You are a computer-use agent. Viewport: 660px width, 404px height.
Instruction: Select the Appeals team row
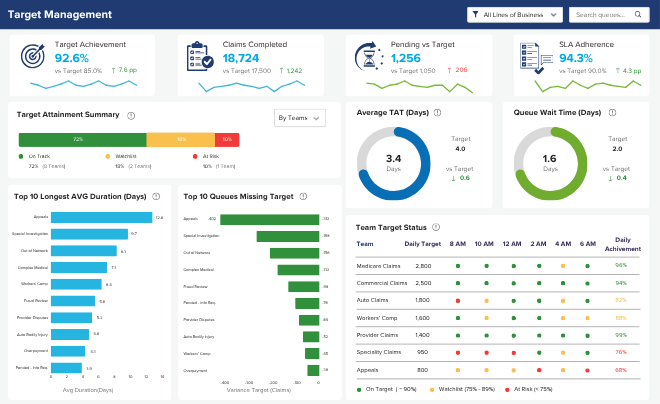pos(498,370)
